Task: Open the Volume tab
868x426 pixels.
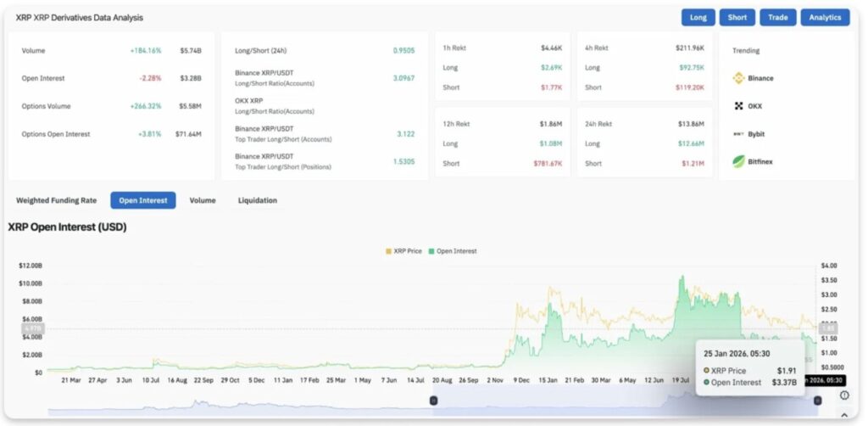Action: tap(203, 200)
